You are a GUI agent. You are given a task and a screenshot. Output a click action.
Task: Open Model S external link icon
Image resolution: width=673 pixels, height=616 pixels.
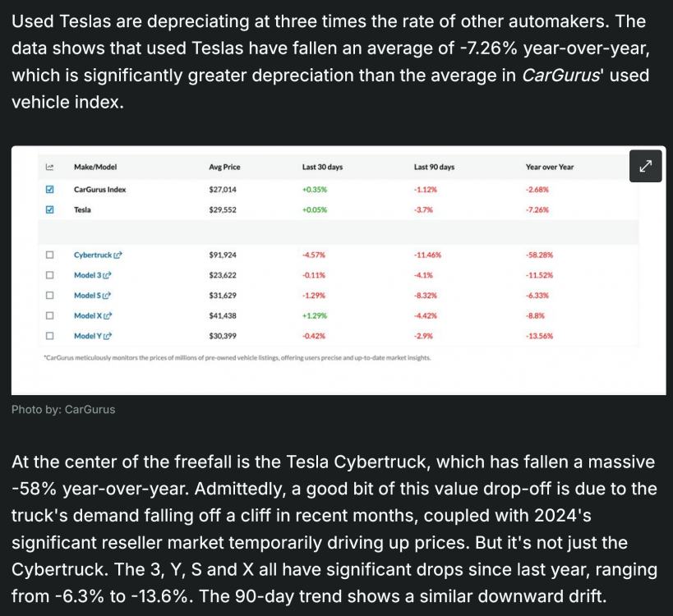coord(107,296)
